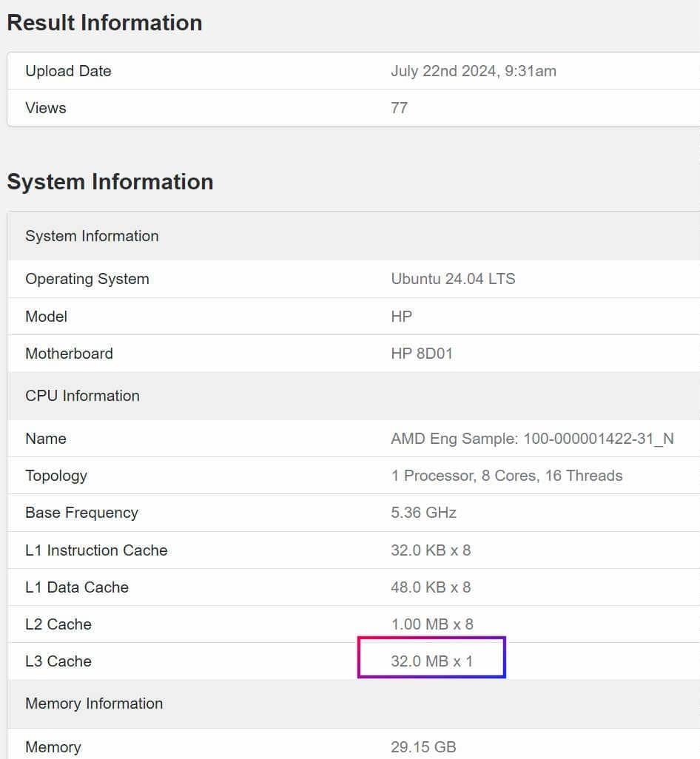
Task: Click the L3 Cache label
Action: point(58,661)
